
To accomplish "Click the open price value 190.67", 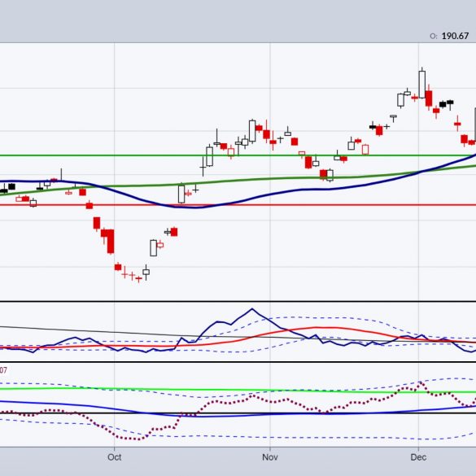I will (x=455, y=36).
